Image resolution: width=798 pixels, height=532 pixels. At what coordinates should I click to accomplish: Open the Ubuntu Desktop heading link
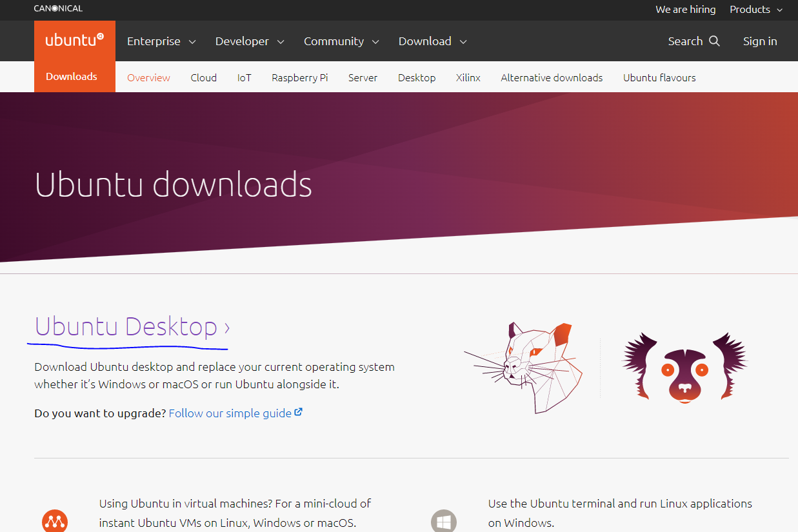(132, 327)
